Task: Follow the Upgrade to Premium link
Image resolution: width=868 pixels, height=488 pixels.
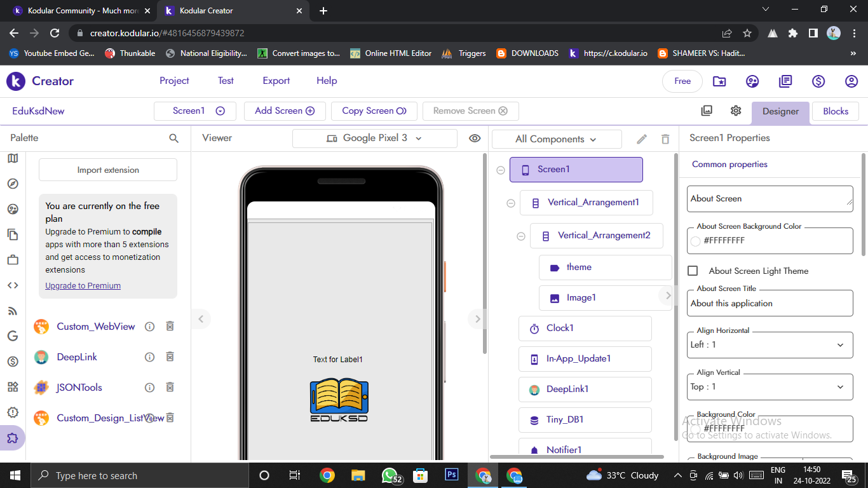Action: pyautogui.click(x=83, y=286)
